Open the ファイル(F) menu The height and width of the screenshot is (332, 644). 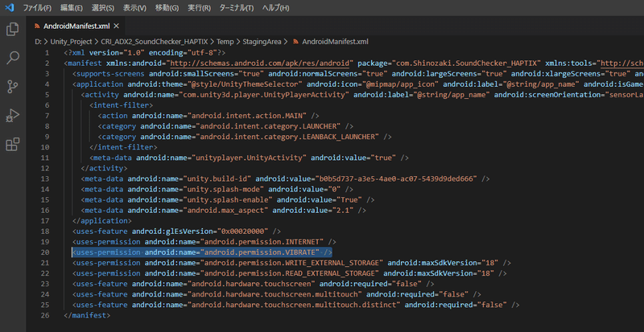click(36, 7)
